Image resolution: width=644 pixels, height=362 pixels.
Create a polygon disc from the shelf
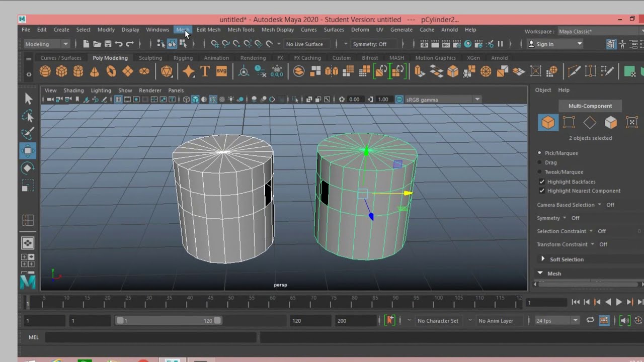click(x=144, y=71)
